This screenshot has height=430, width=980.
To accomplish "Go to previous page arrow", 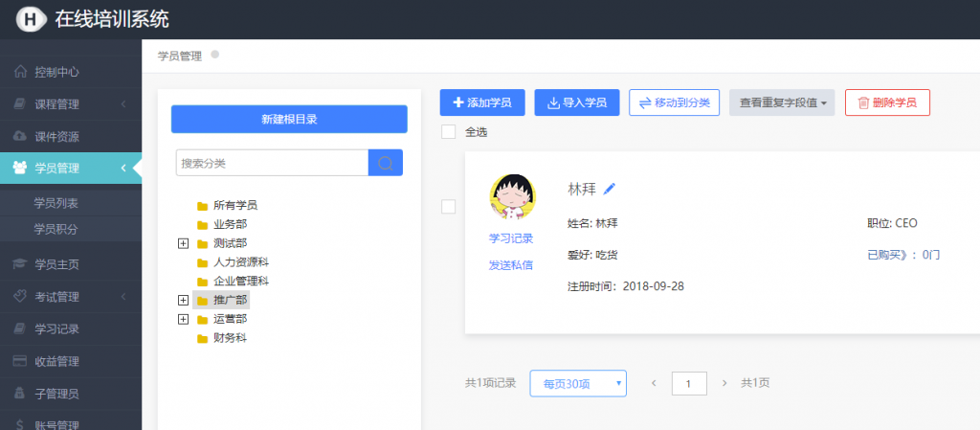I will click(654, 382).
